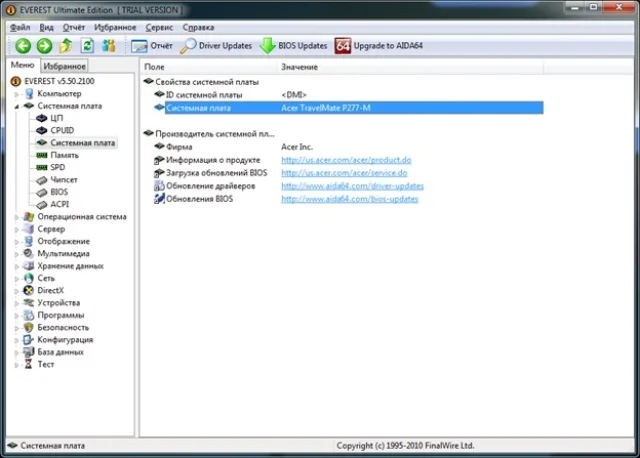The image size is (640, 458).
Task: Select the Фирма Acer Inc. row
Action: click(x=348, y=147)
